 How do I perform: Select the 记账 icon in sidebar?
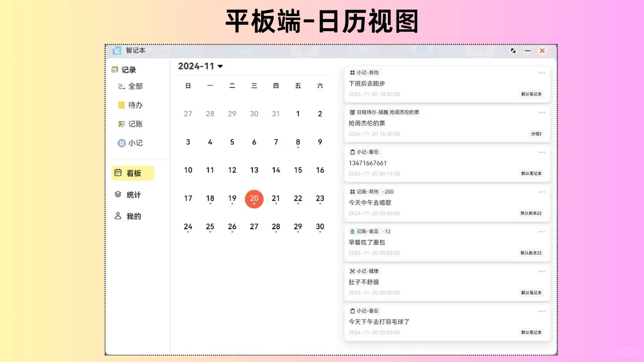[x=121, y=124]
